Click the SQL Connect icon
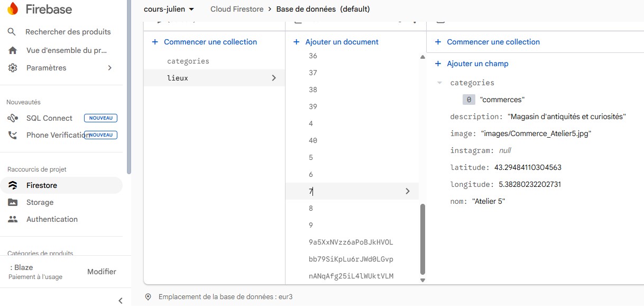The width and height of the screenshot is (644, 306). tap(13, 118)
